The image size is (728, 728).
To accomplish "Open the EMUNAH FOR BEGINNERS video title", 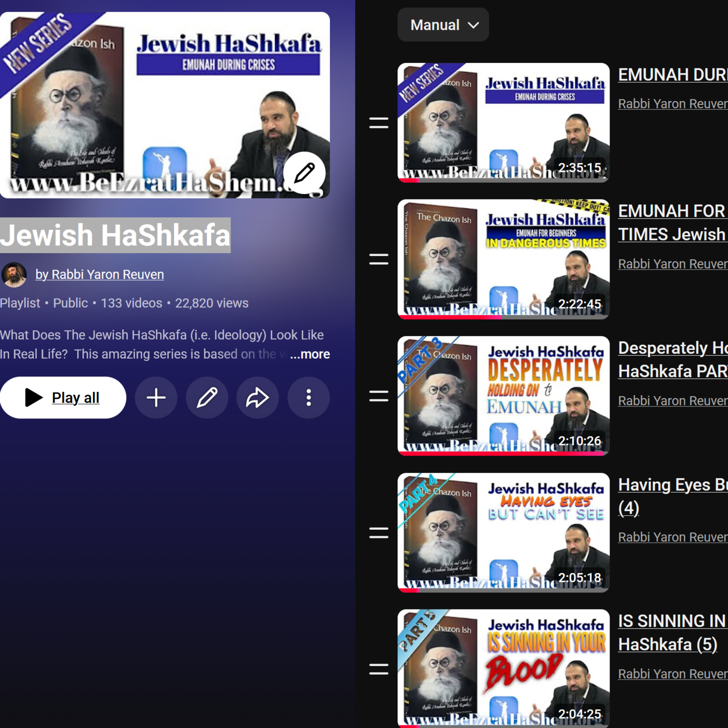I will coord(673,223).
